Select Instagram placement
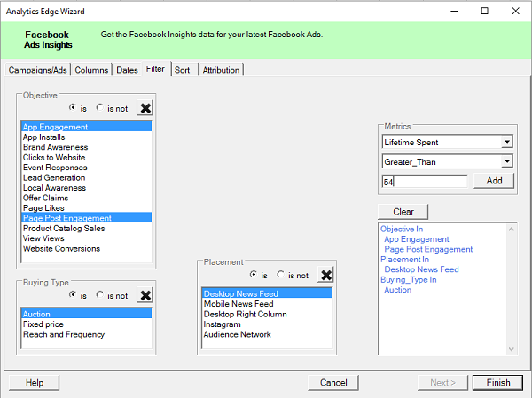532x398 pixels. point(268,324)
